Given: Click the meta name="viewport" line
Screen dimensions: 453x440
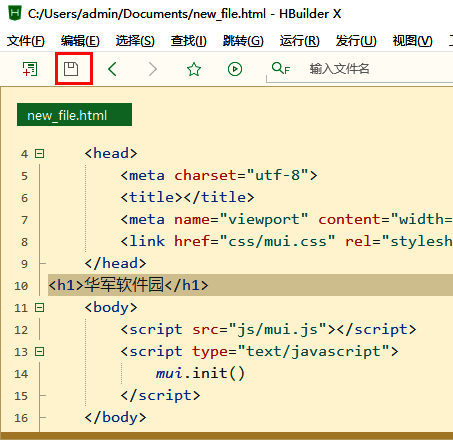Looking at the screenshot, I should pos(286,219).
